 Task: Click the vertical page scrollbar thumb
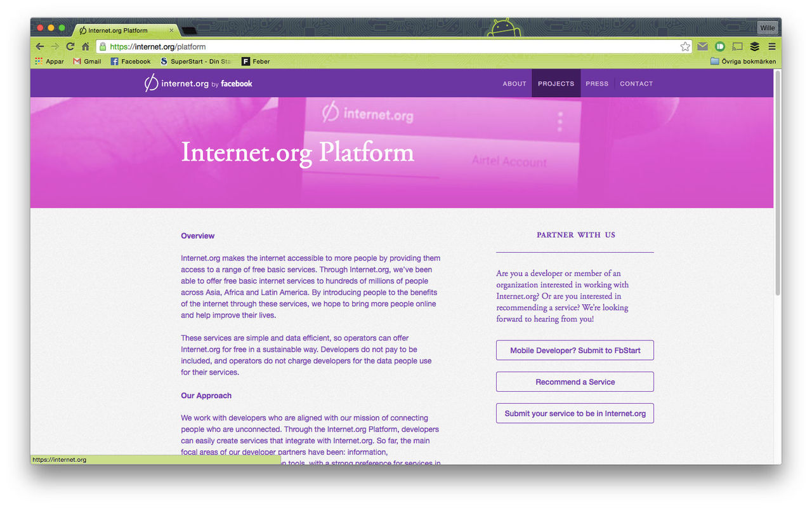pyautogui.click(x=778, y=183)
